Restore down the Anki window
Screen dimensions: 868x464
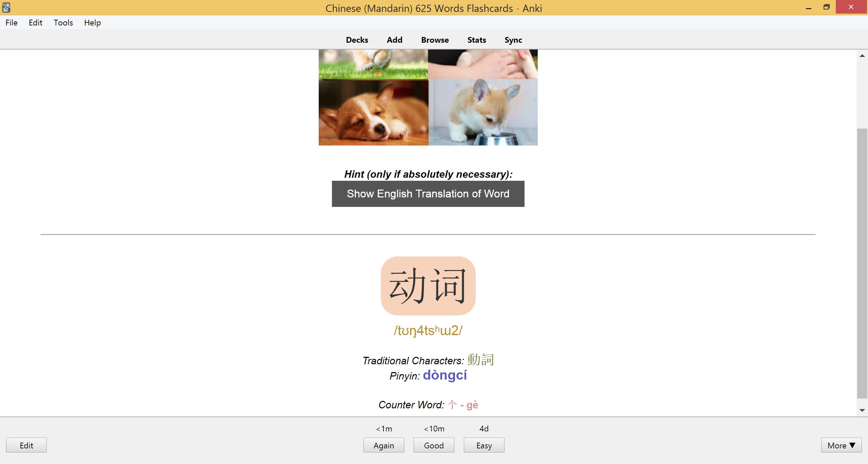coord(827,7)
